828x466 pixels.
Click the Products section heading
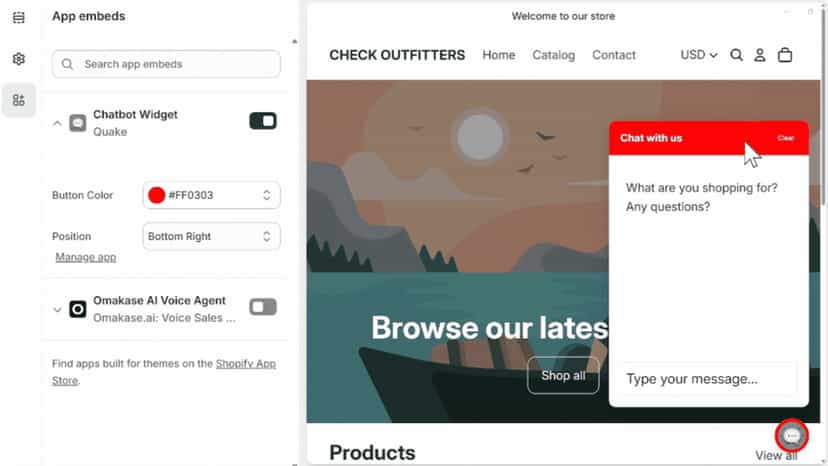[x=372, y=453]
